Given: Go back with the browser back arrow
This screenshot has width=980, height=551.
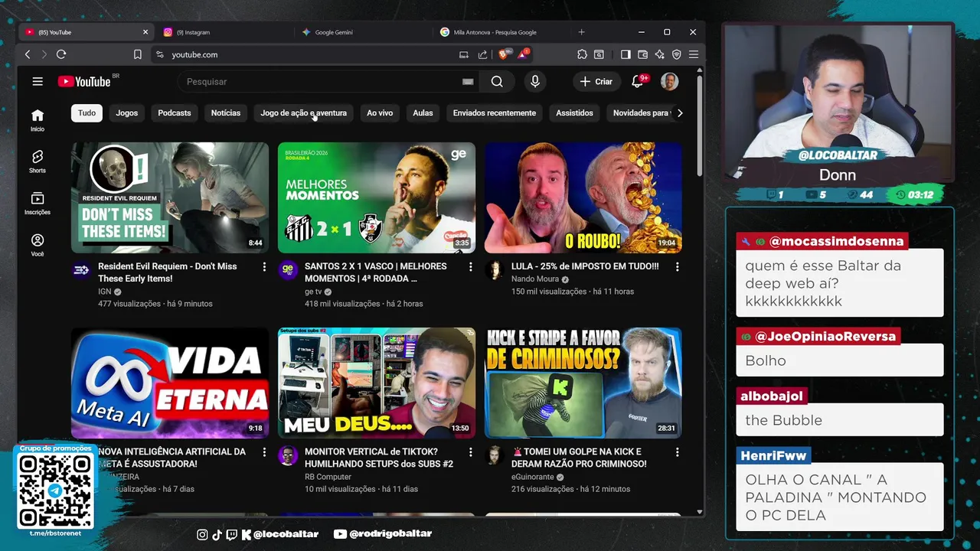Looking at the screenshot, I should click(x=28, y=54).
